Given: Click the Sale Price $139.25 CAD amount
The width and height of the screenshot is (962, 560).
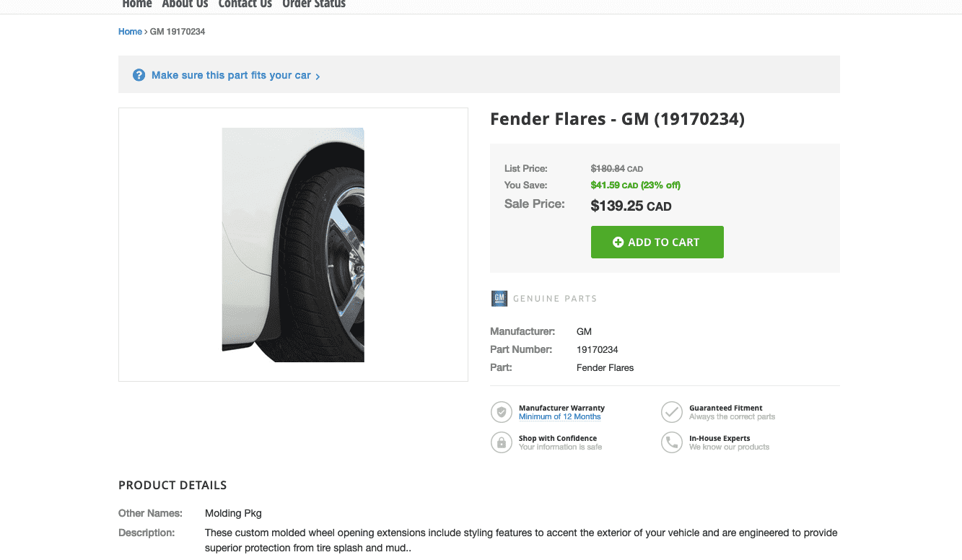Looking at the screenshot, I should point(631,206).
